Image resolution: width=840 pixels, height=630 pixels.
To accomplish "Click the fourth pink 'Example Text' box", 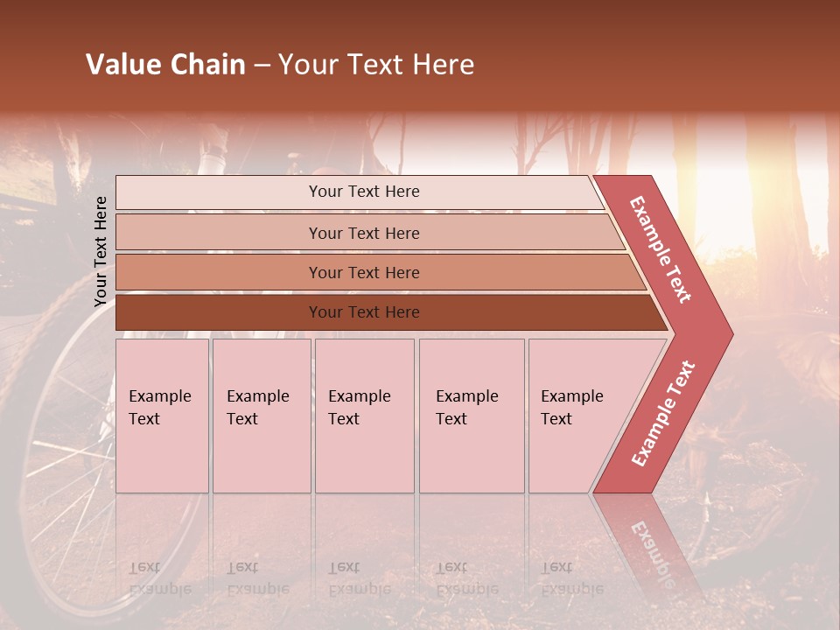I will pos(472,416).
